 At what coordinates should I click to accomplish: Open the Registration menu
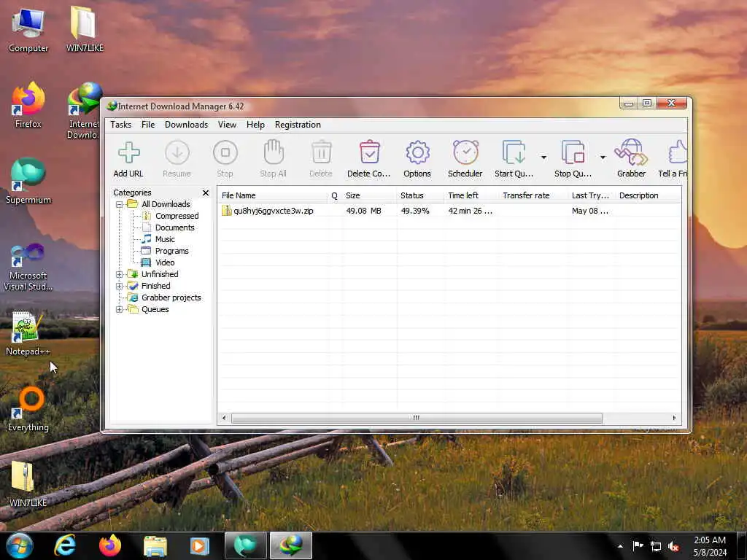coord(298,125)
